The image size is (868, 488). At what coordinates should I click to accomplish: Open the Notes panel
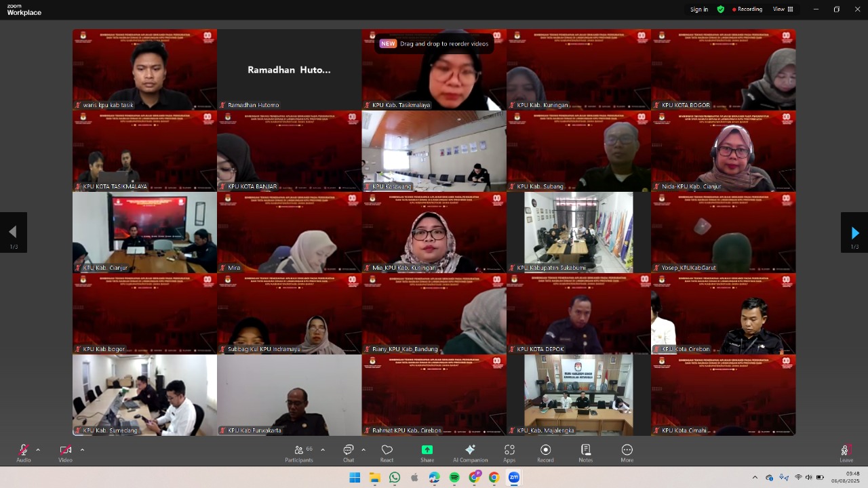[x=586, y=453]
